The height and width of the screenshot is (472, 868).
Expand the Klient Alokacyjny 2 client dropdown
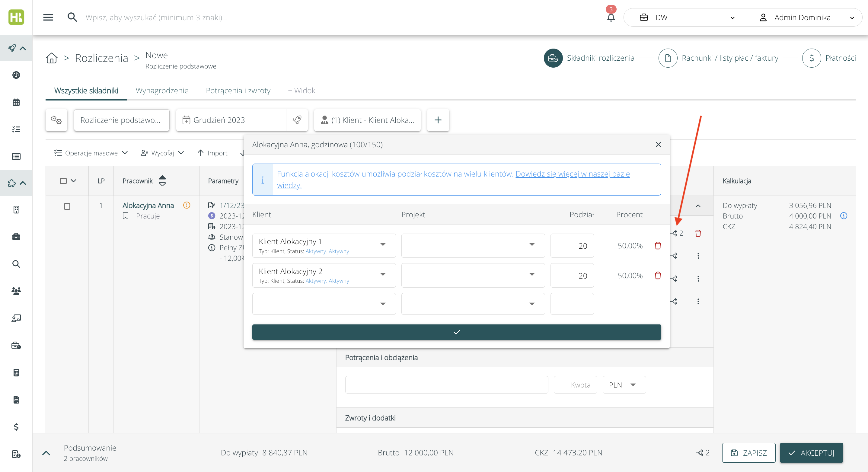383,275
